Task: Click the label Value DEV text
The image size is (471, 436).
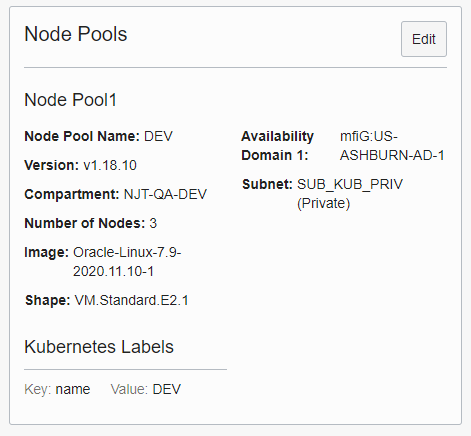Action: tap(167, 389)
